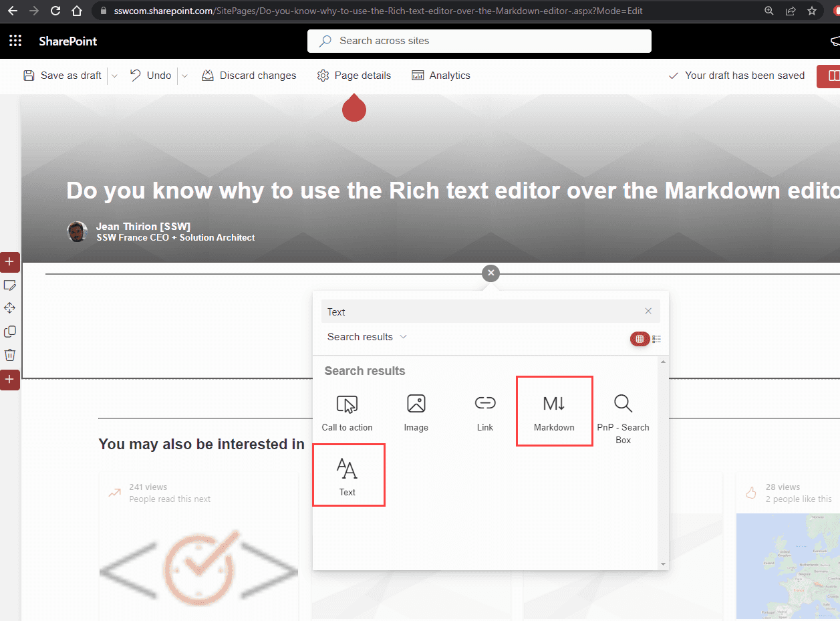Duplicate the section with copy icon

click(10, 332)
